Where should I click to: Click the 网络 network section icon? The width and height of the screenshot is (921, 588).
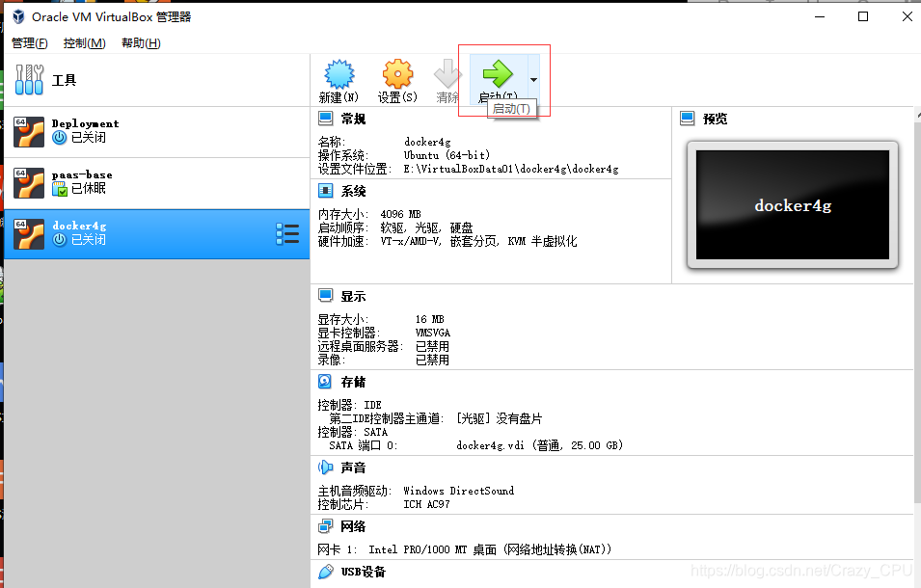coord(325,525)
